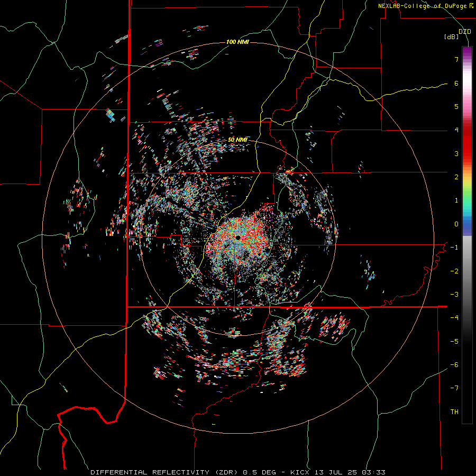The height and width of the screenshot is (476, 476).
Task: Click the -4 tick on the scale
Action: coord(454,318)
